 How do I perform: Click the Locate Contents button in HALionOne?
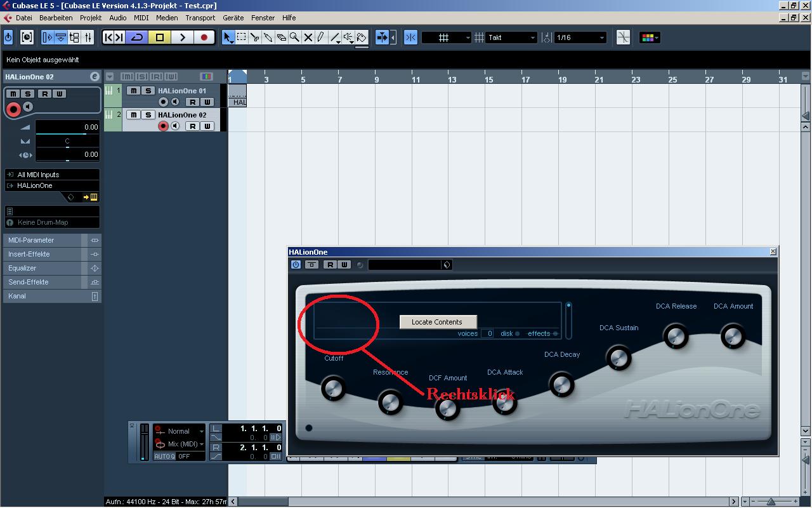438,322
